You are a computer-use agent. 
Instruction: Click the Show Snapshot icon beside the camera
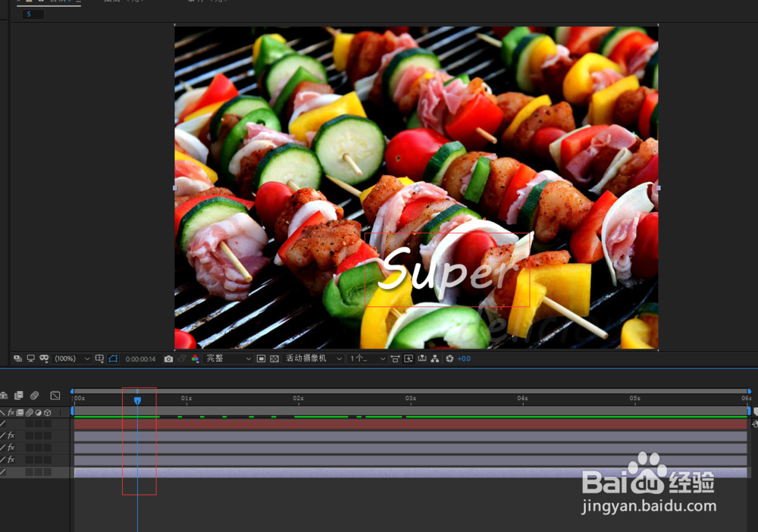click(182, 358)
